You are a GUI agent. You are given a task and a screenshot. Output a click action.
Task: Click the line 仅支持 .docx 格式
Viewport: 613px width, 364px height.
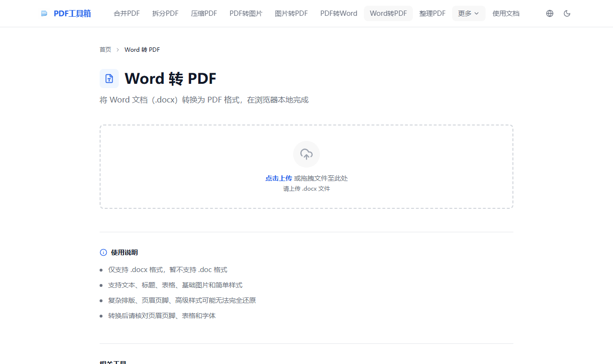pos(168,270)
